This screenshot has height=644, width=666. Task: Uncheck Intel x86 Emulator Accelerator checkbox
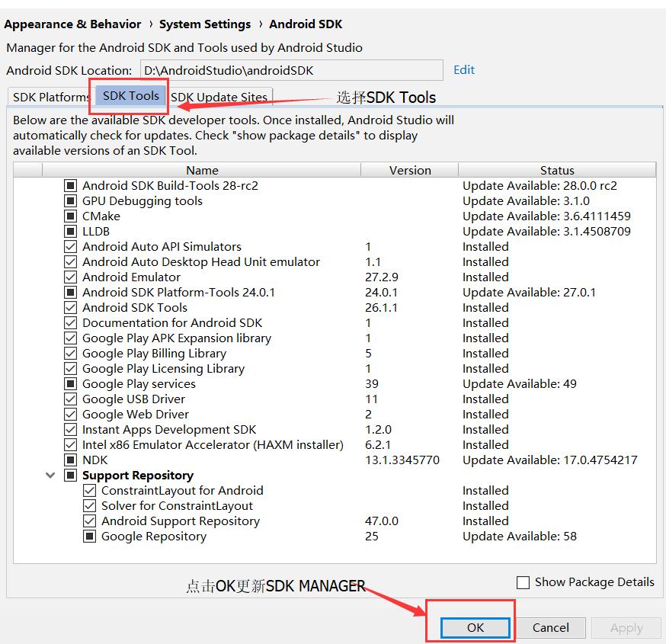tap(71, 445)
